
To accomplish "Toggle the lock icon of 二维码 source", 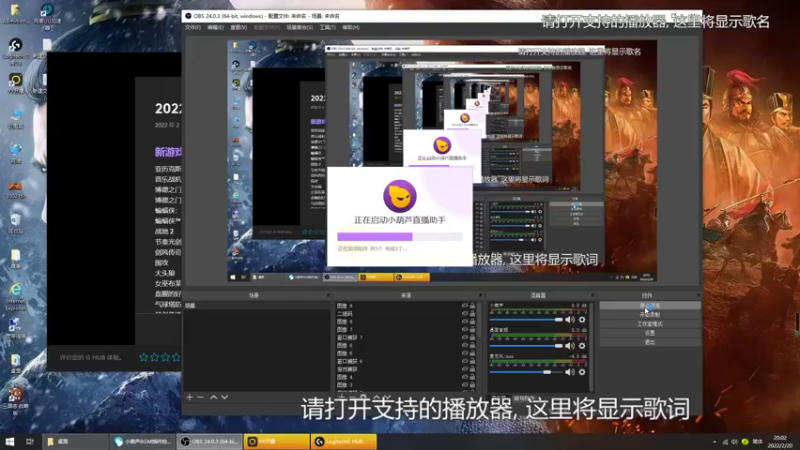I will click(472, 314).
